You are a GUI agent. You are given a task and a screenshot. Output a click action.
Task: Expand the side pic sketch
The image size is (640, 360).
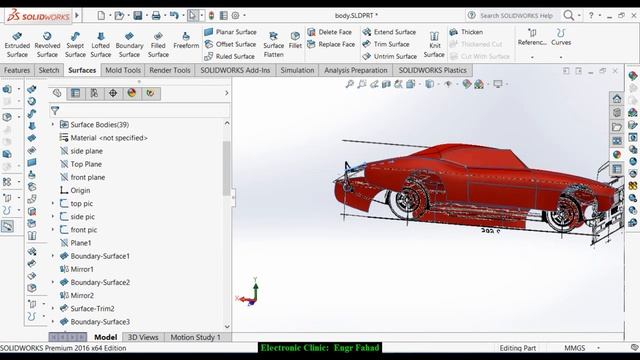(53, 216)
